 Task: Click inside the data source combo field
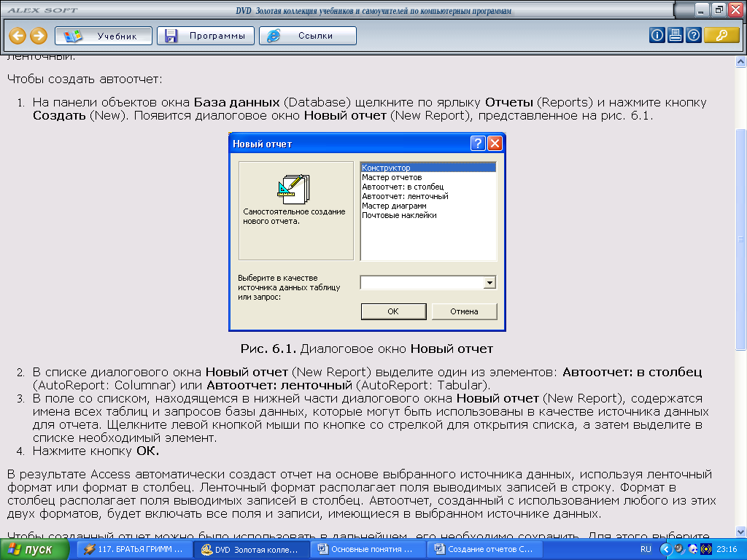tap(422, 283)
